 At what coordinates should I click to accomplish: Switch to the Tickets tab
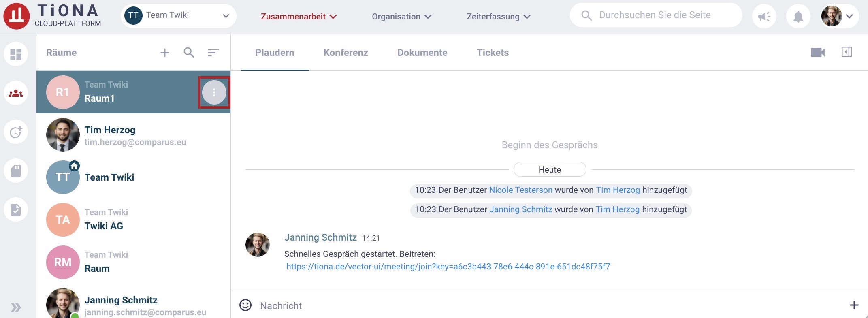click(493, 53)
